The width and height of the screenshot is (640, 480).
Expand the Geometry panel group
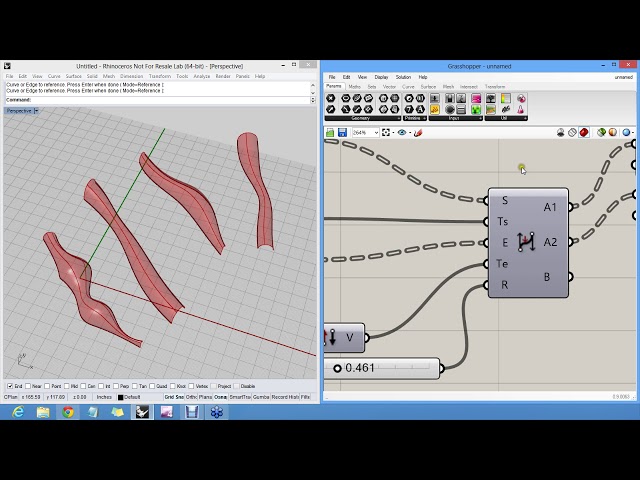398,118
